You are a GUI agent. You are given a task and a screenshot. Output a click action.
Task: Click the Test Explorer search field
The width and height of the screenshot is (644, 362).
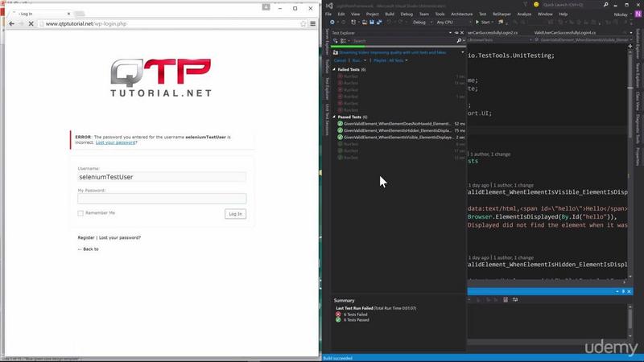[x=404, y=41]
